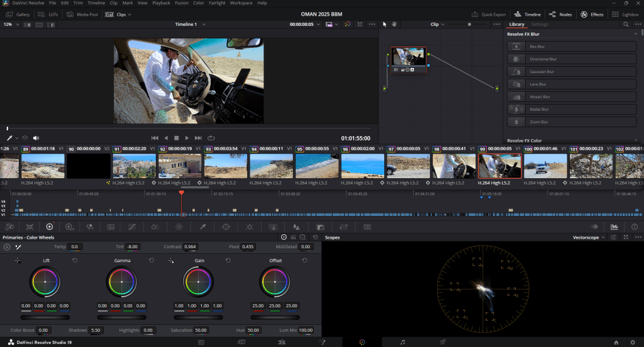Collapse the Resolve FX Blur section

636,34
